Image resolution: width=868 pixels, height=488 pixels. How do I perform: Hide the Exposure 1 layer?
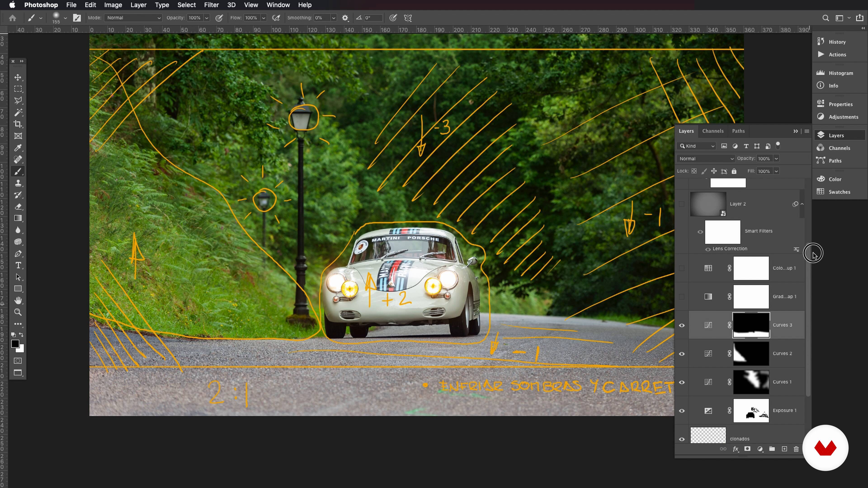(x=682, y=411)
